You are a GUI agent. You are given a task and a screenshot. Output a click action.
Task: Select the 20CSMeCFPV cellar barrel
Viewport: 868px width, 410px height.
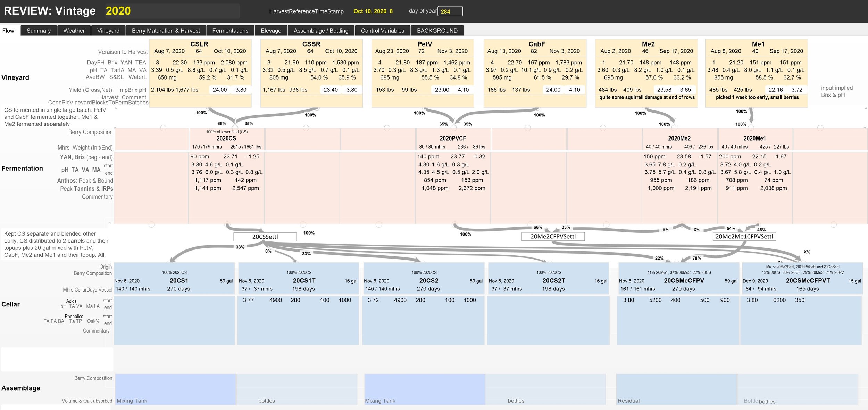[684, 280]
